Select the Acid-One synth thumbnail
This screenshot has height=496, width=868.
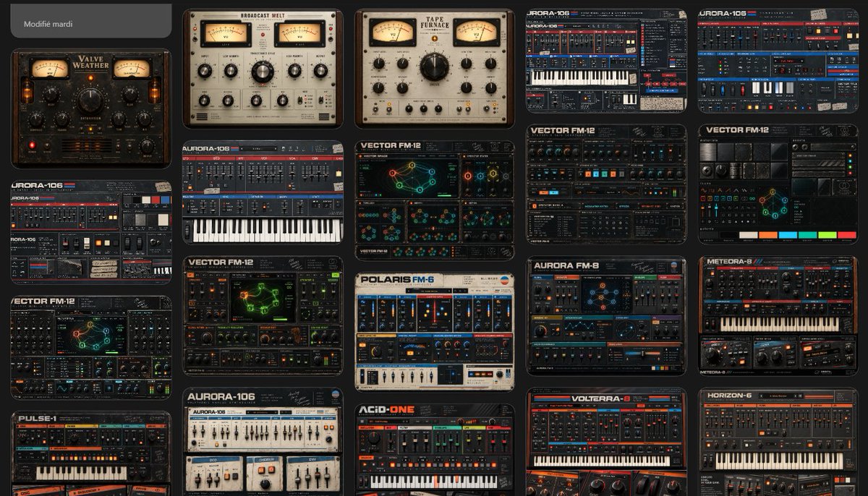point(435,449)
